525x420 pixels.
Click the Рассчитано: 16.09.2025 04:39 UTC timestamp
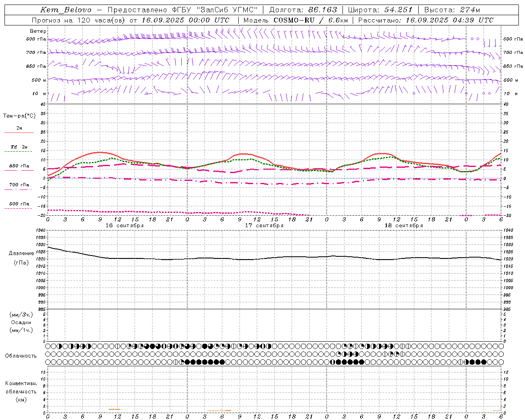point(426,20)
